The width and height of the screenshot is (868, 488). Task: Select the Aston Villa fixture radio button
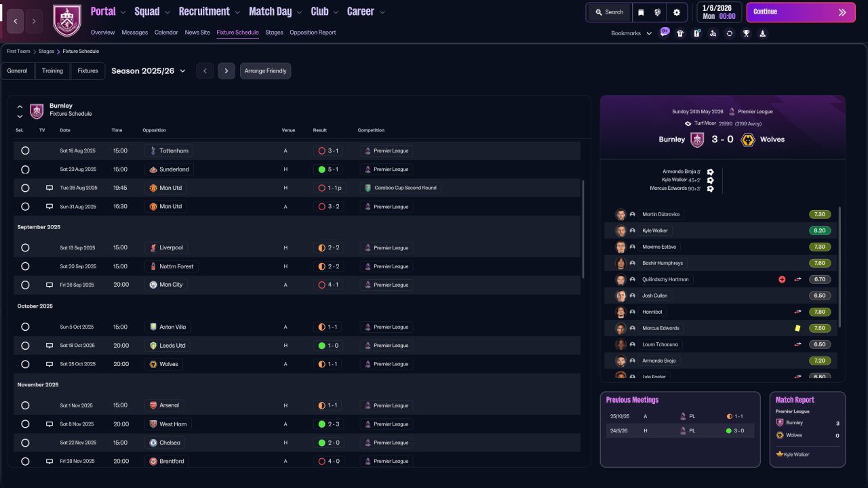[x=25, y=327]
